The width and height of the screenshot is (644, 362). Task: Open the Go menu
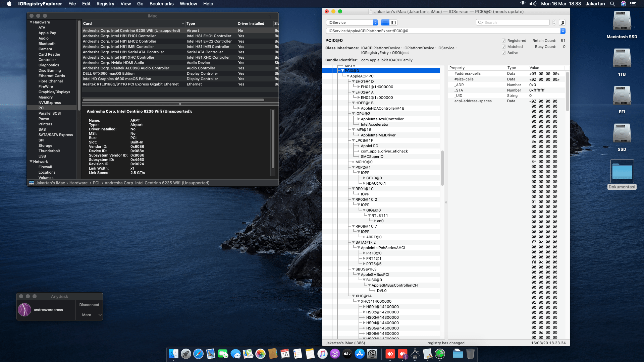(140, 4)
